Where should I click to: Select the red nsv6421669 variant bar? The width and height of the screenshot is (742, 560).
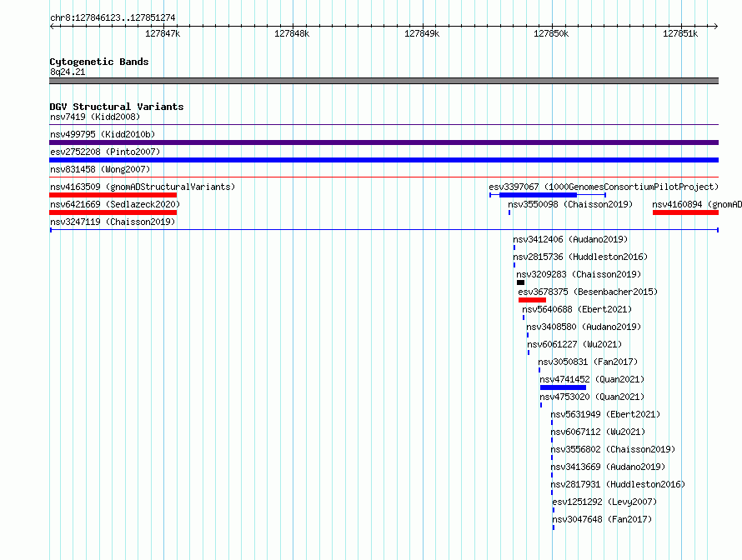(x=113, y=212)
